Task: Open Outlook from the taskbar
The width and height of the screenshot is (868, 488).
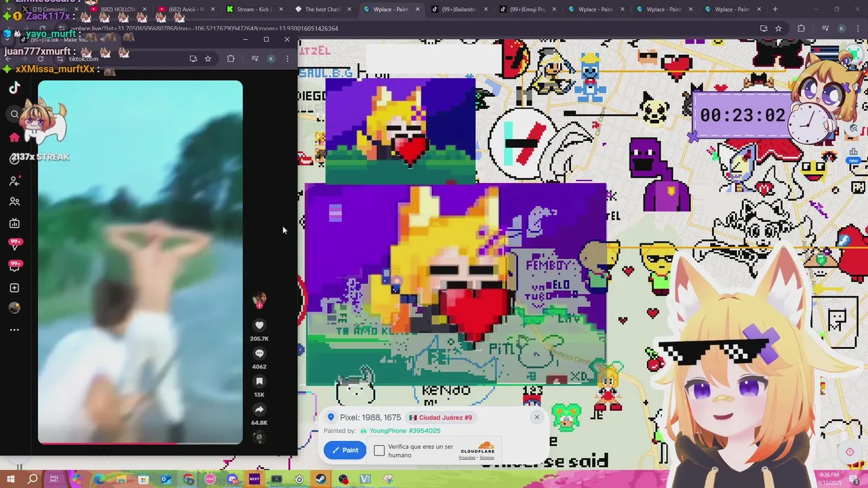Action: 165,479
